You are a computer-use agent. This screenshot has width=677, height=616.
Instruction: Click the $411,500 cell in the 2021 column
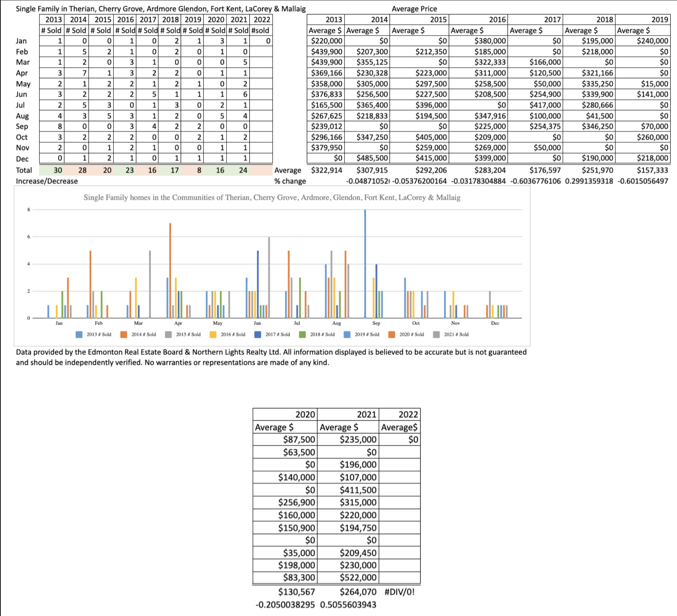348,490
